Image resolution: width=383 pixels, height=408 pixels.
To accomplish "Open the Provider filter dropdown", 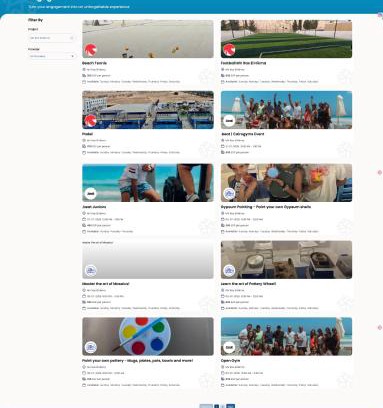I will coord(52,56).
